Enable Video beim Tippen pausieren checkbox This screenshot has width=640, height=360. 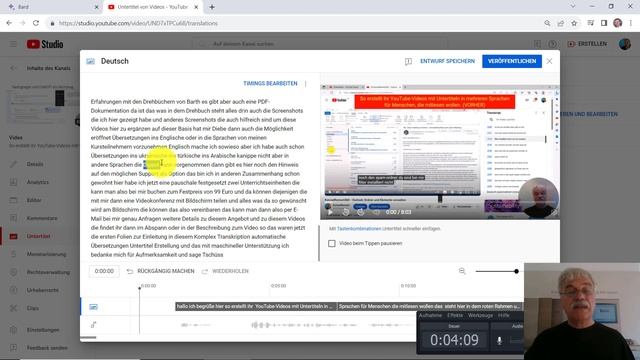(x=332, y=243)
